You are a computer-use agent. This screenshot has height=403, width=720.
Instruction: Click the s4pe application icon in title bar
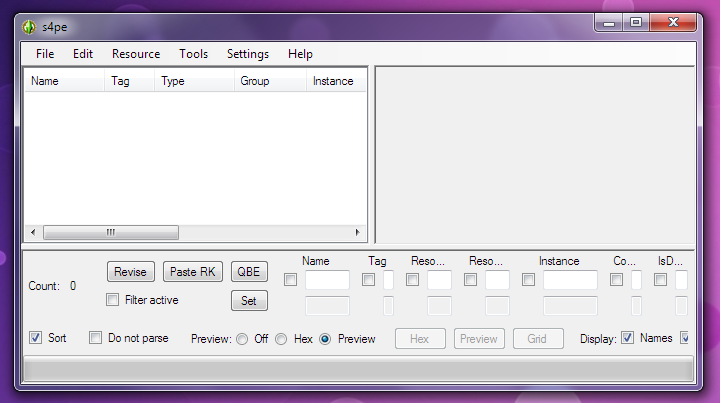point(29,27)
